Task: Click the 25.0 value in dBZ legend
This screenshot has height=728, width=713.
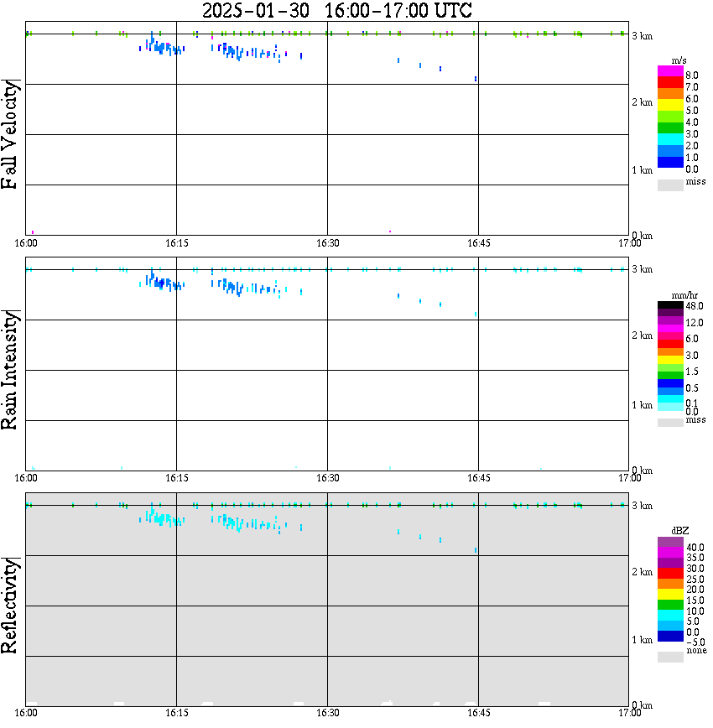Action: [x=695, y=580]
